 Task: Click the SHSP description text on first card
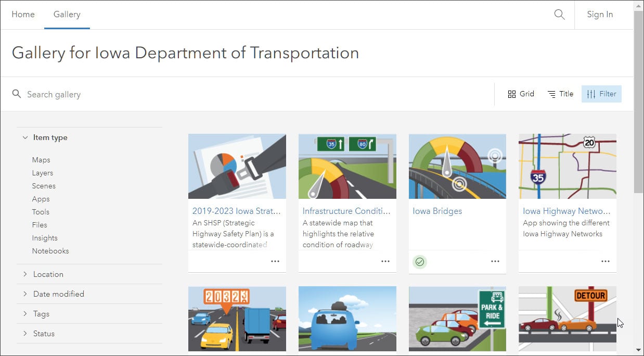tap(233, 234)
